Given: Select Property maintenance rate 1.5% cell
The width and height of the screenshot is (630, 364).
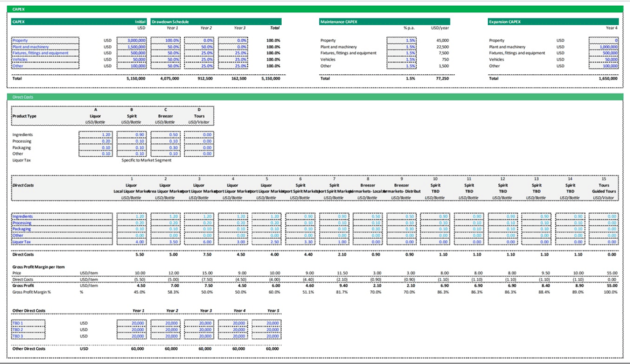Looking at the screenshot, I should point(401,41).
